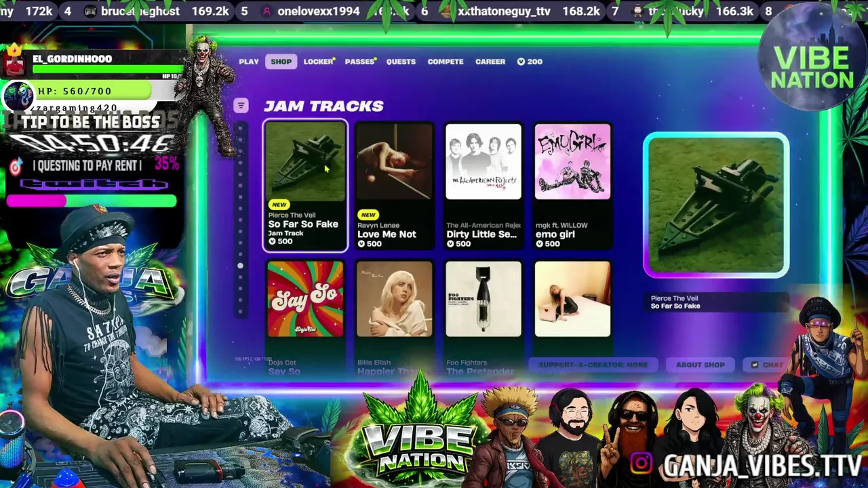Click the "Love Me Not" title text
The image size is (868, 488).
point(387,235)
